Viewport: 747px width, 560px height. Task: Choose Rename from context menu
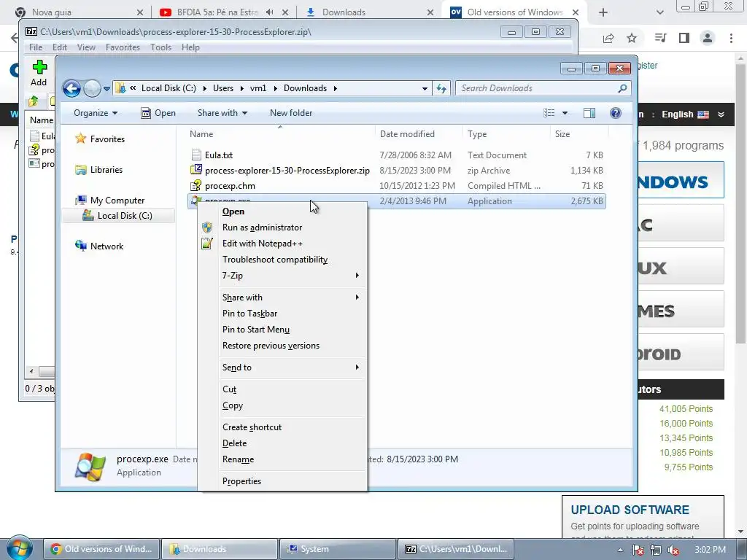point(282,459)
